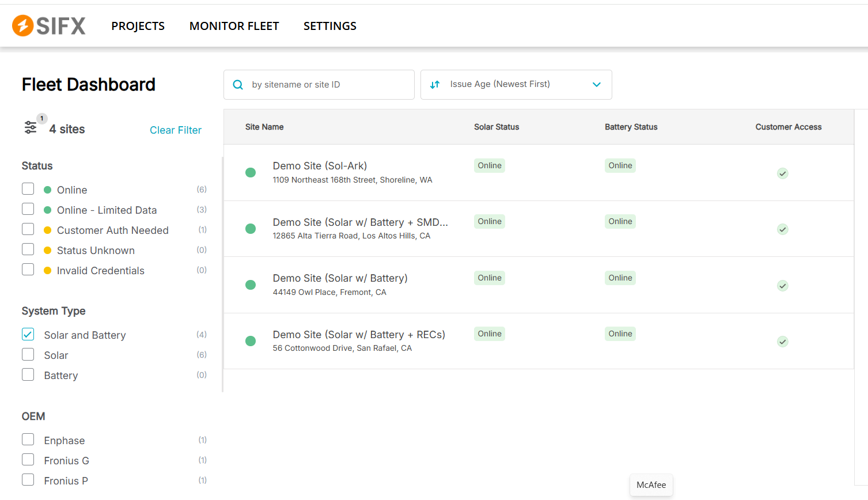Tick the Enphase OEM checkbox
This screenshot has height=500, width=868.
point(28,440)
